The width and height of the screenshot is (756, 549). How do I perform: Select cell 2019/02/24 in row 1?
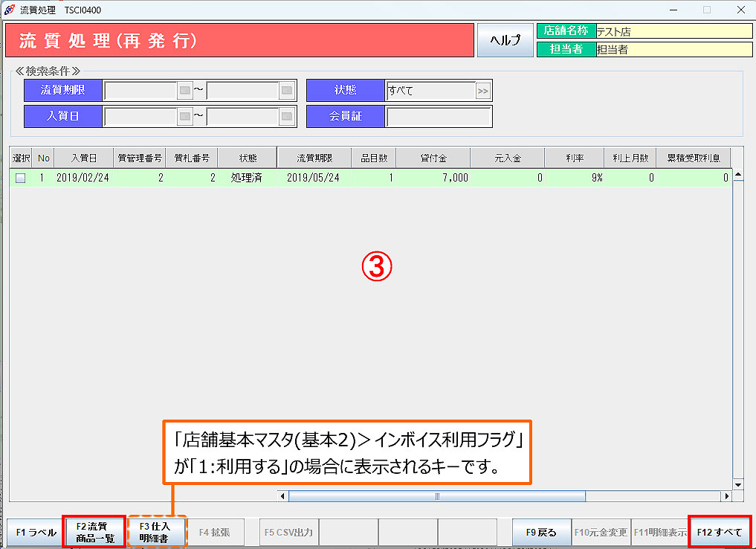click(x=83, y=178)
